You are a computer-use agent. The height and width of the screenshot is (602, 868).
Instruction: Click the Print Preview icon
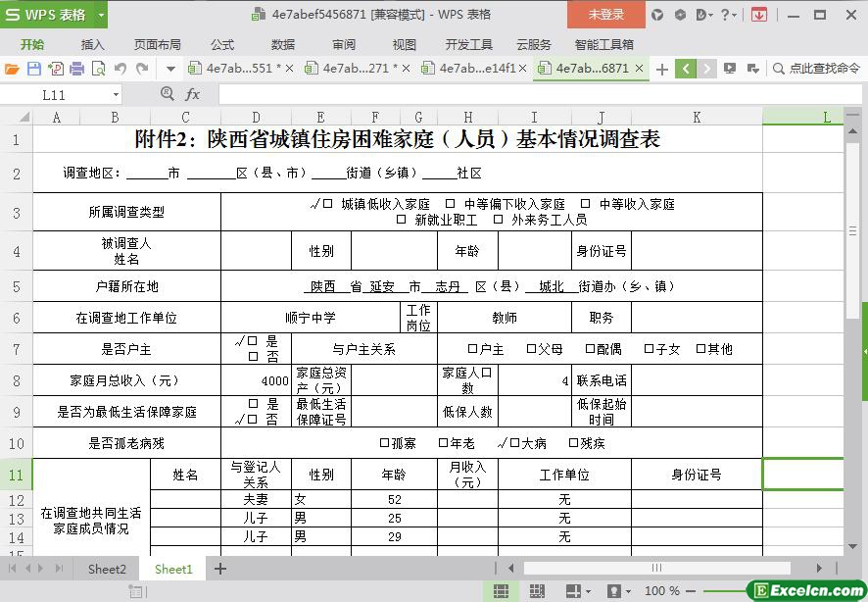[x=98, y=69]
